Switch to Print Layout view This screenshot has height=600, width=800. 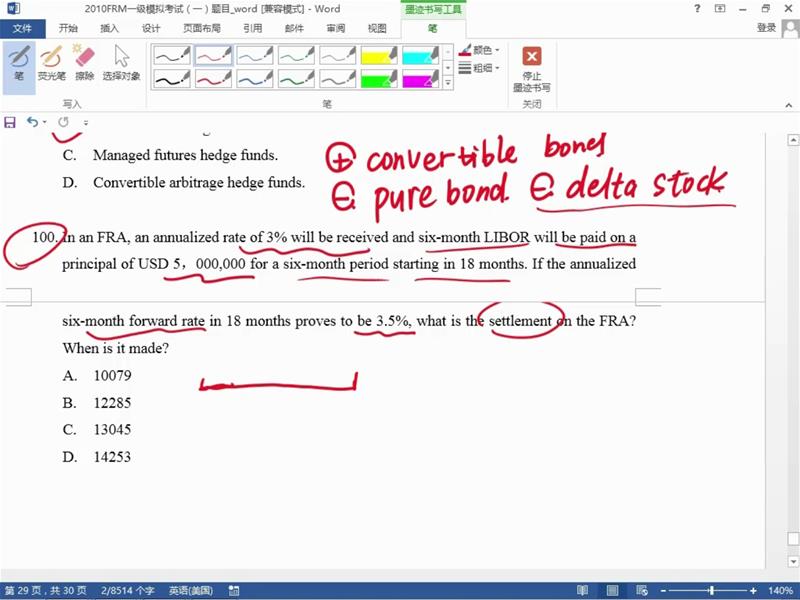click(612, 591)
